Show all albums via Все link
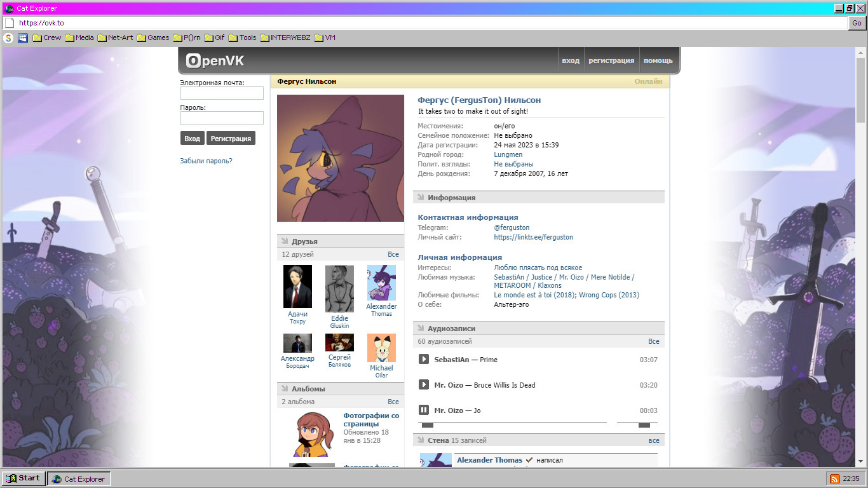The image size is (868, 488). click(393, 402)
